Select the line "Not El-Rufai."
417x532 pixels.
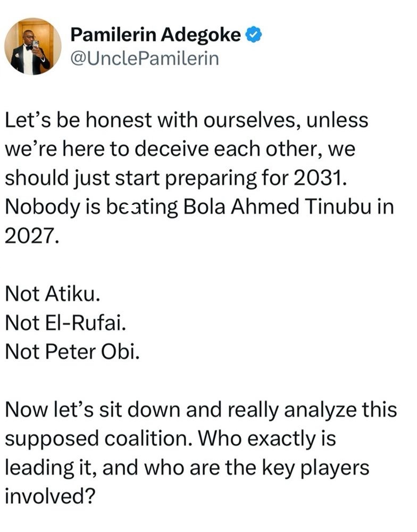pos(65,323)
